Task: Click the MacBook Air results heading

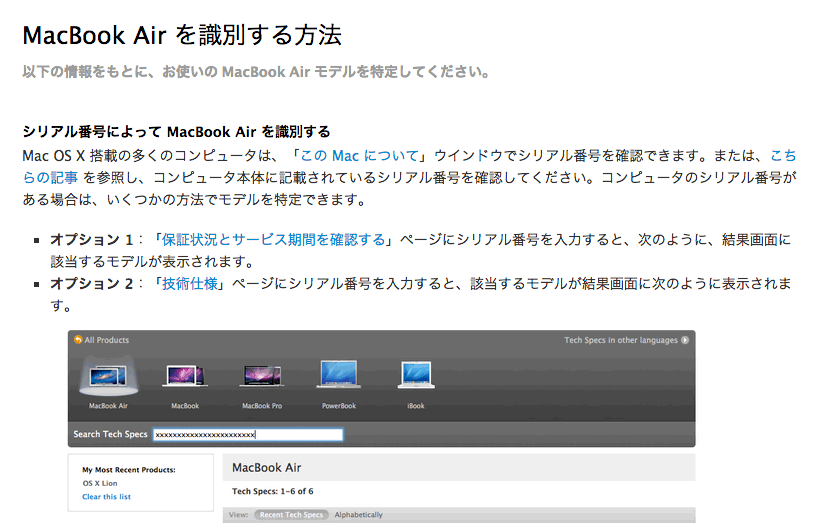Action: pyautogui.click(x=266, y=468)
